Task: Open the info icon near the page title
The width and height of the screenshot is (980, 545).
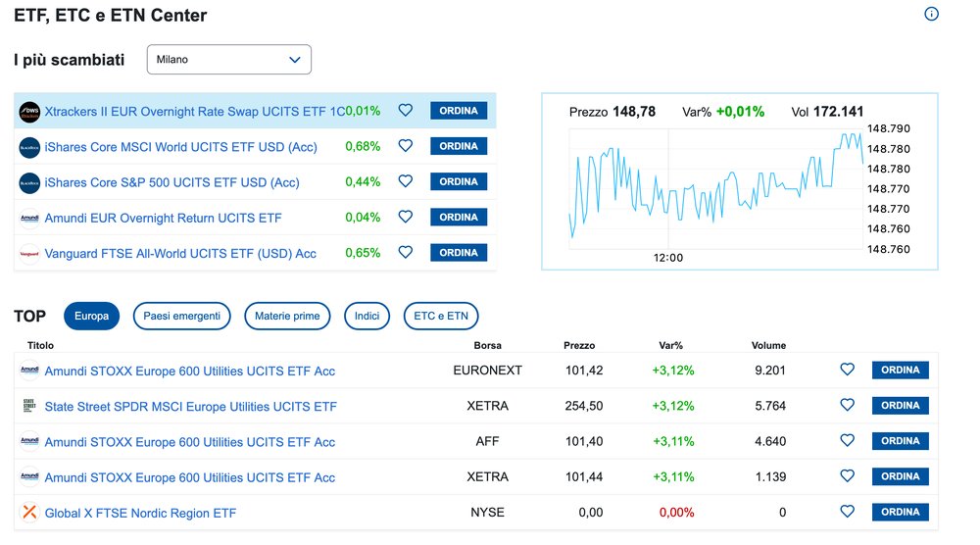Action: click(x=931, y=14)
